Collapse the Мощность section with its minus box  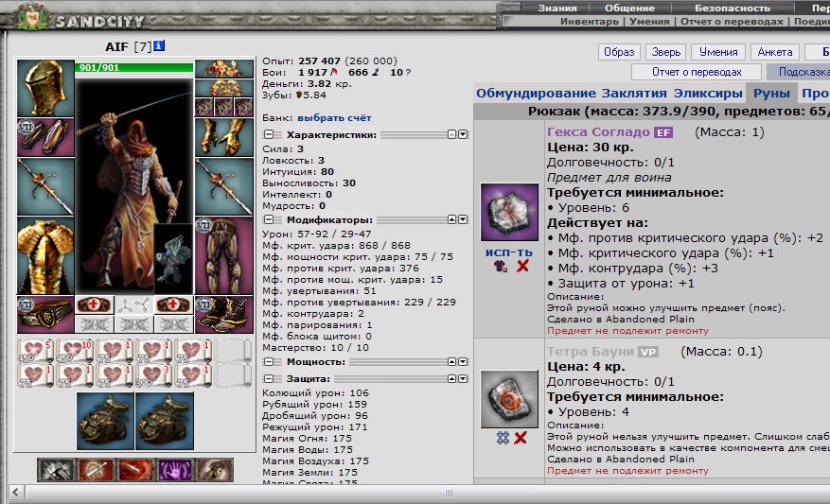269,362
